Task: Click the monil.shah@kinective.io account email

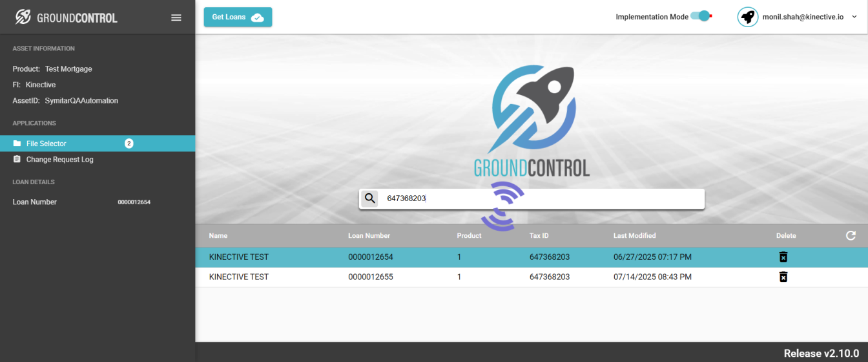Action: [803, 17]
